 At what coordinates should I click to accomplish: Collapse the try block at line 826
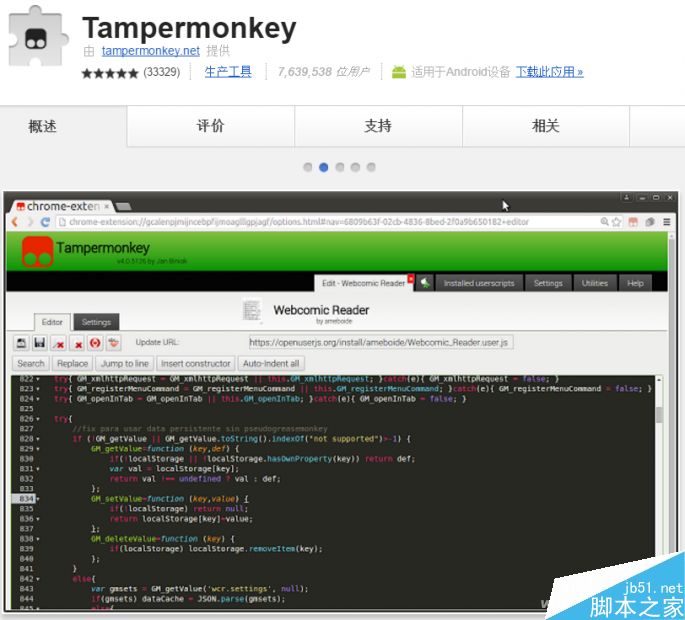tap(38, 419)
